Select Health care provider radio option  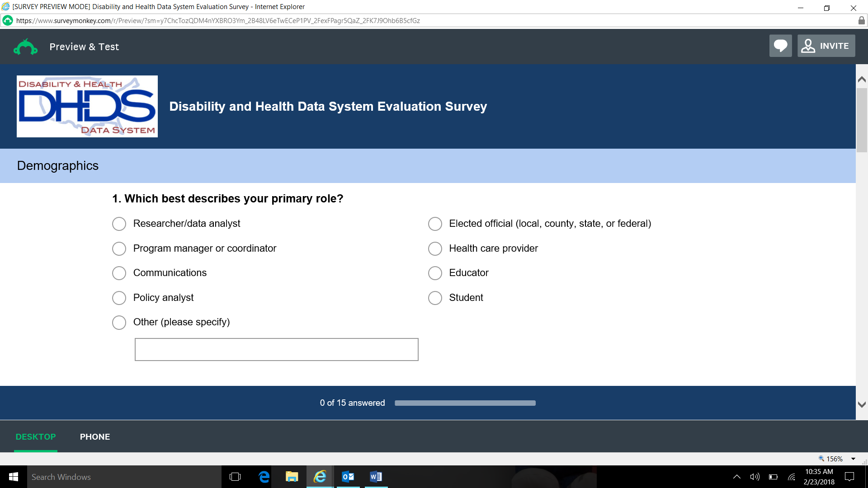click(x=435, y=249)
